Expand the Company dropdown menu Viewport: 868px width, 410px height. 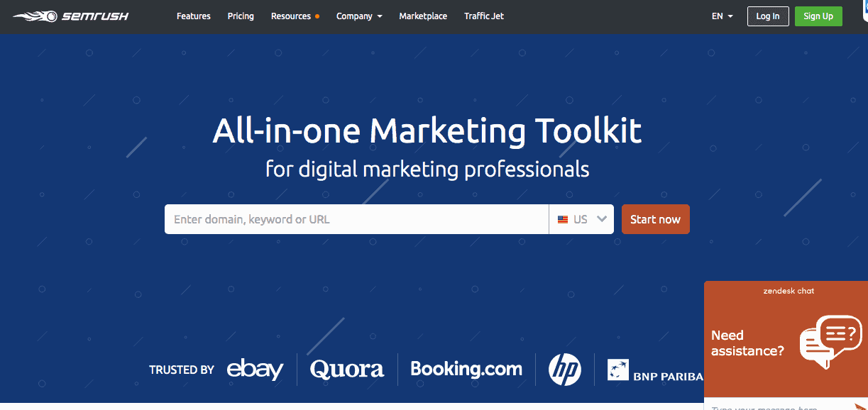[359, 16]
